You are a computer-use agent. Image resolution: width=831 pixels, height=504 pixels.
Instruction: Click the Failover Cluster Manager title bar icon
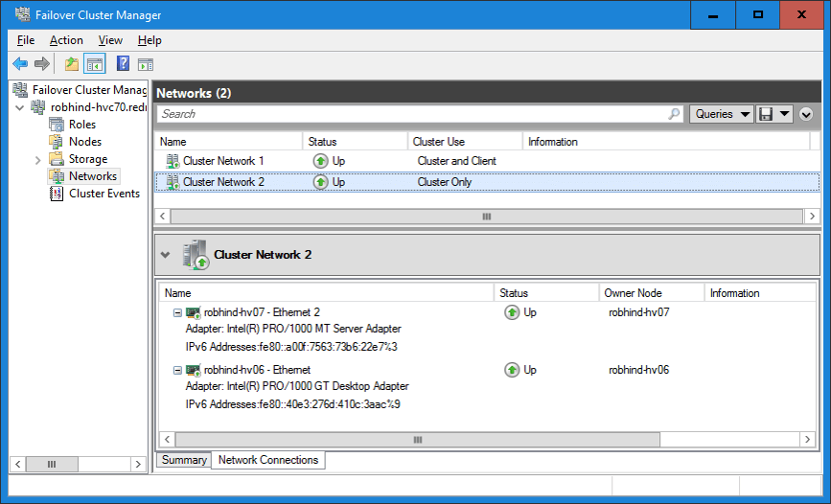22,14
